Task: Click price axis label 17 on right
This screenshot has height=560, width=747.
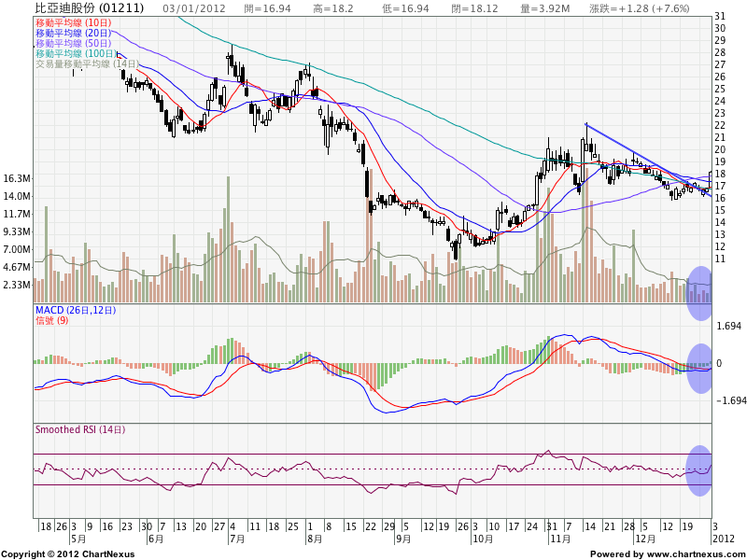Action: (x=720, y=186)
